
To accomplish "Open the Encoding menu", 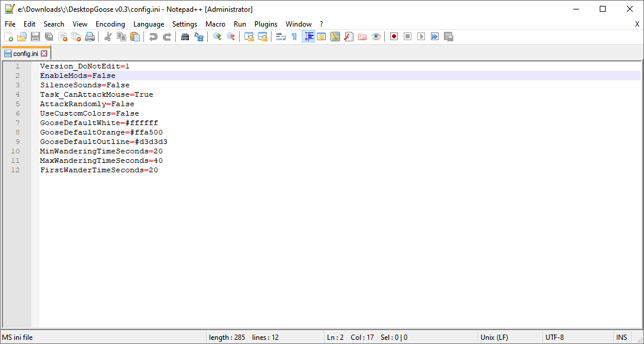I will (110, 24).
